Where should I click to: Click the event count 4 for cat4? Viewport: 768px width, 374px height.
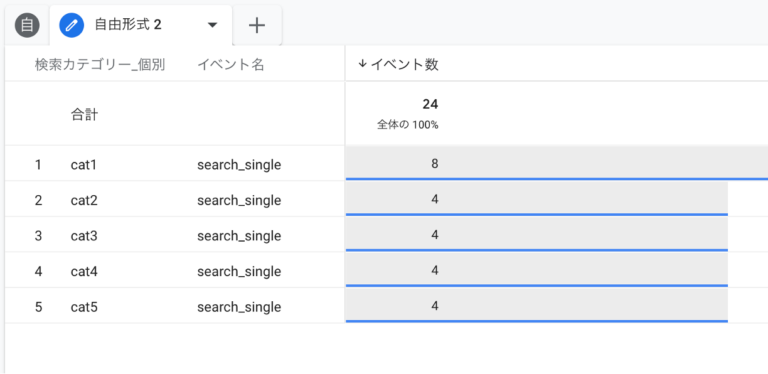[434, 270]
